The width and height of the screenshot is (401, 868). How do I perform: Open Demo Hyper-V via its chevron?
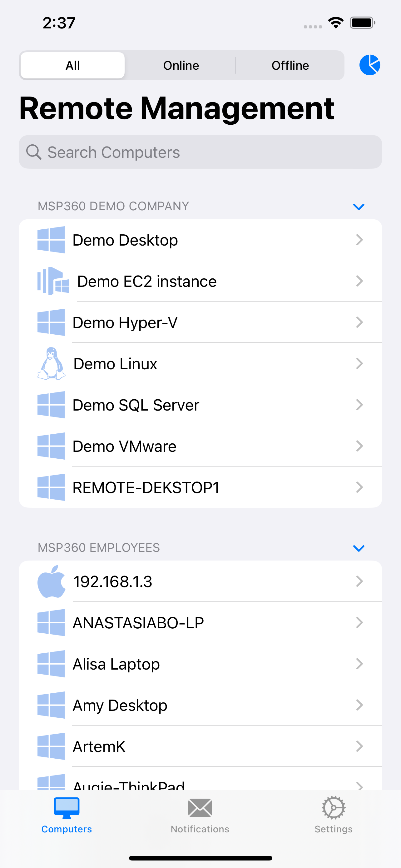[359, 322]
